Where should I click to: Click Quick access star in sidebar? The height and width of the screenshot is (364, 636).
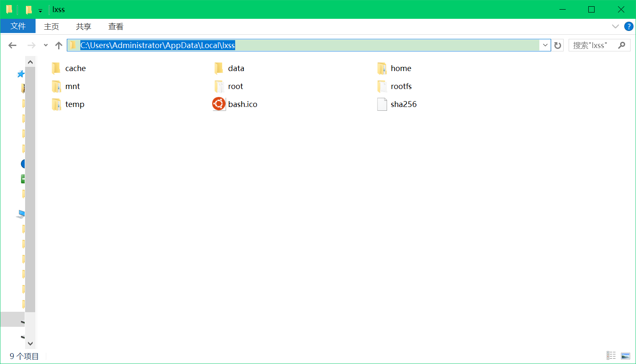[21, 74]
